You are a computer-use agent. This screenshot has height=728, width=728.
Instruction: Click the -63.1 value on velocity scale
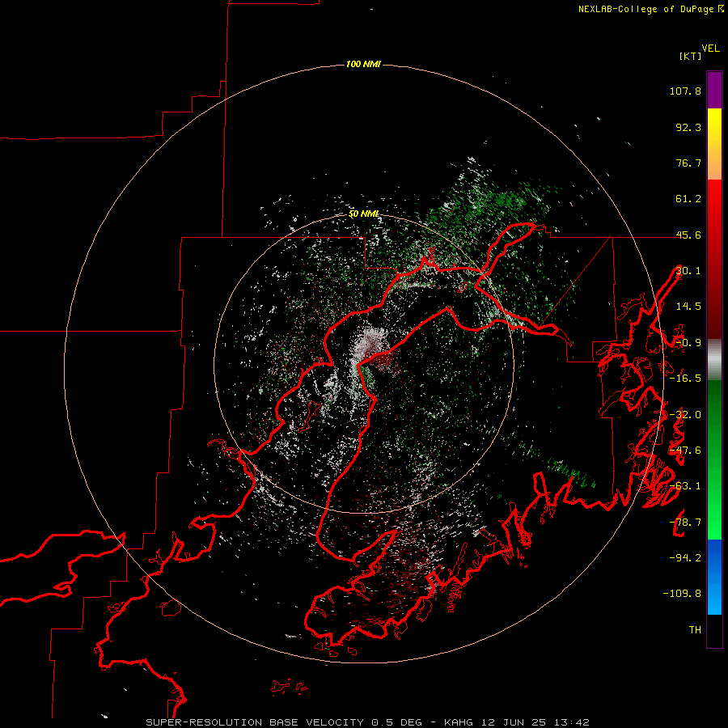click(685, 486)
